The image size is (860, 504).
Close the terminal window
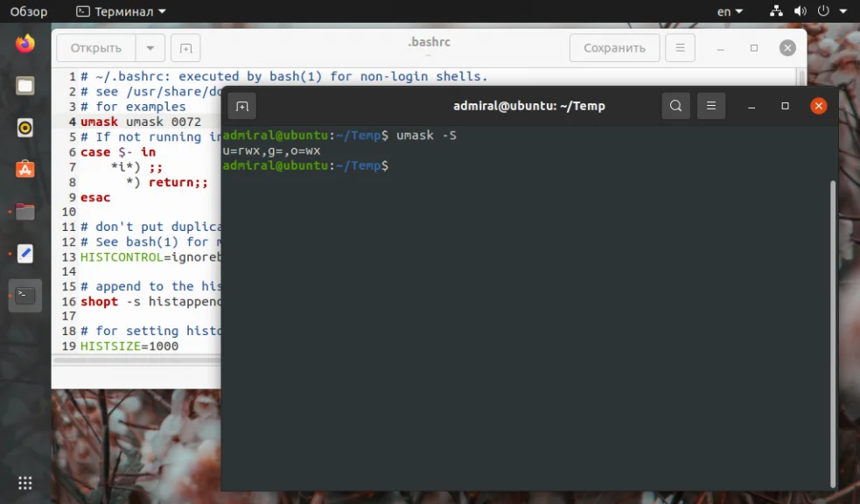tap(818, 106)
